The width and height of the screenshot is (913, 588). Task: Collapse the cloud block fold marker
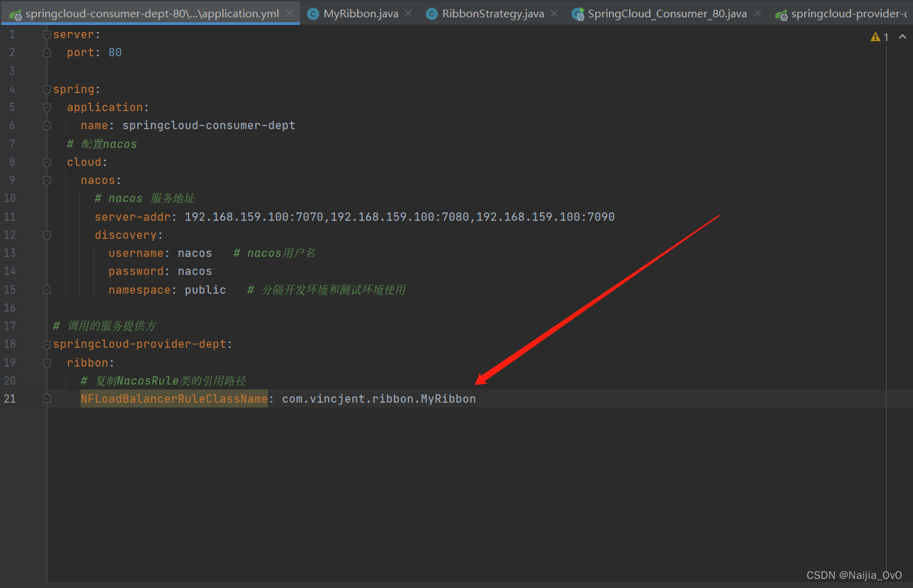(x=47, y=162)
